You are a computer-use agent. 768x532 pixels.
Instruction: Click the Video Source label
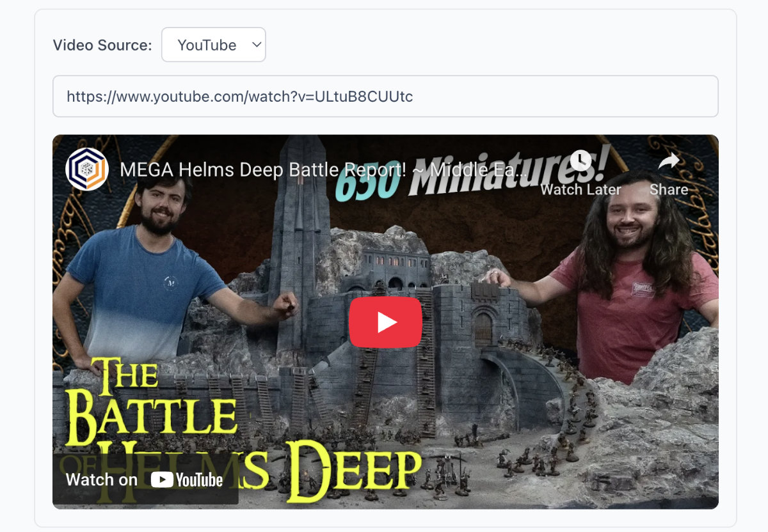102,45
